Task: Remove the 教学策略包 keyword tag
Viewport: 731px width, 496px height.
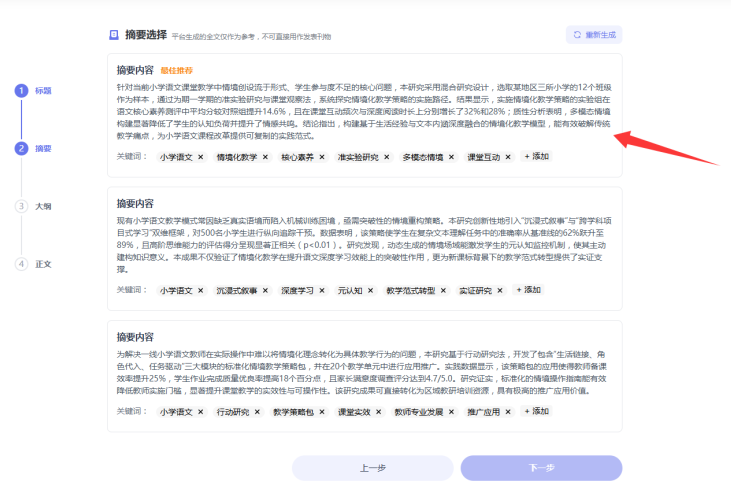Action: coord(322,412)
